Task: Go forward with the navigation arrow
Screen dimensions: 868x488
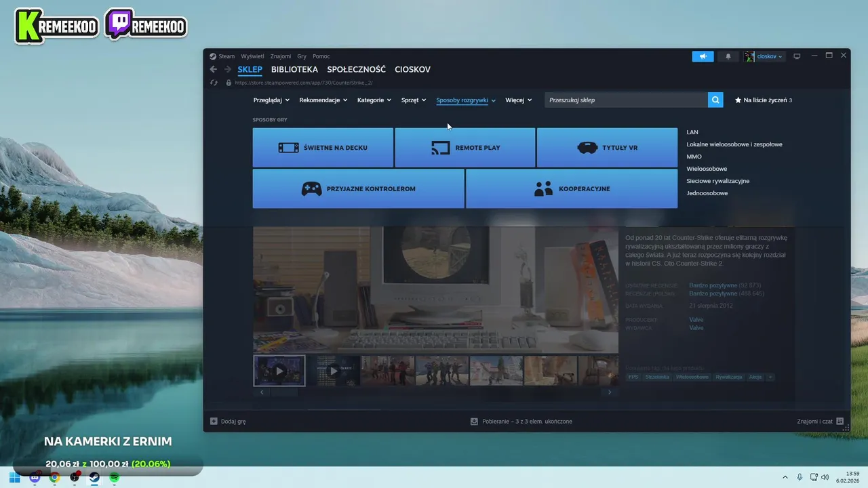Action: tap(228, 69)
